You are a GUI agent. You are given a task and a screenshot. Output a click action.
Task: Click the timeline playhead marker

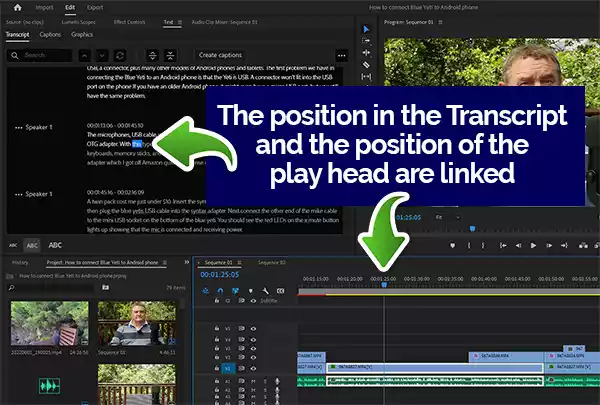(384, 285)
